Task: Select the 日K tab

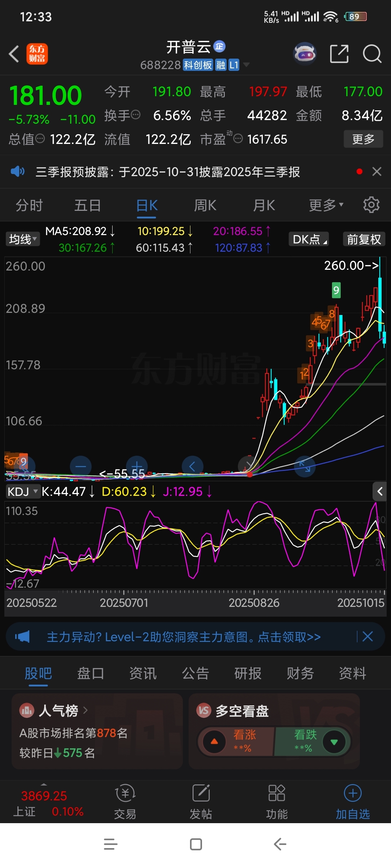Action: click(x=147, y=205)
